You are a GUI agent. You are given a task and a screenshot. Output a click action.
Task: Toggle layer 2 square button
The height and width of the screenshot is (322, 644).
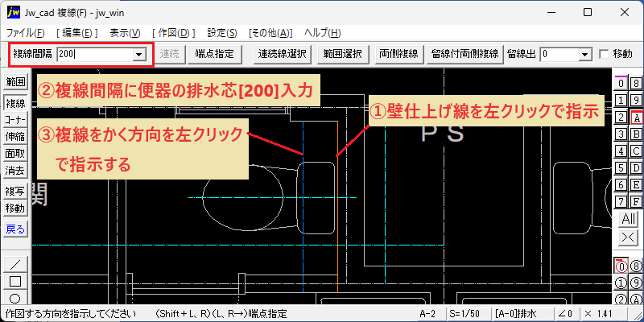pos(621,118)
